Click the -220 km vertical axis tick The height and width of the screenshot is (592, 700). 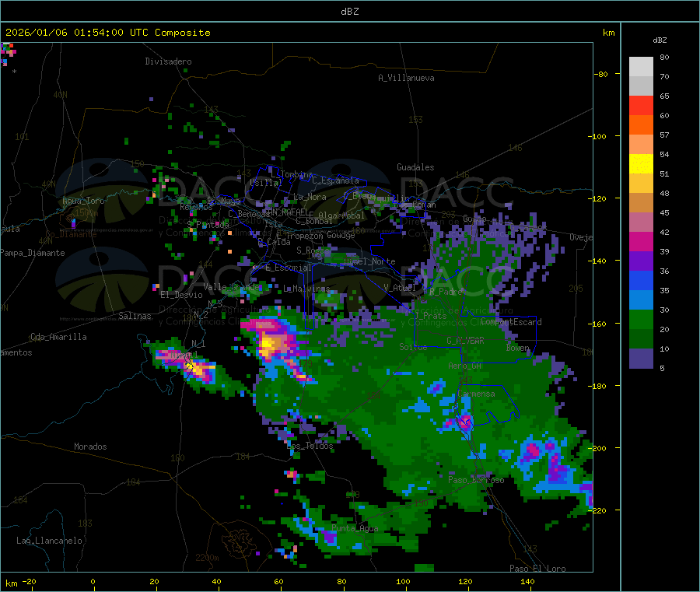tap(599, 511)
